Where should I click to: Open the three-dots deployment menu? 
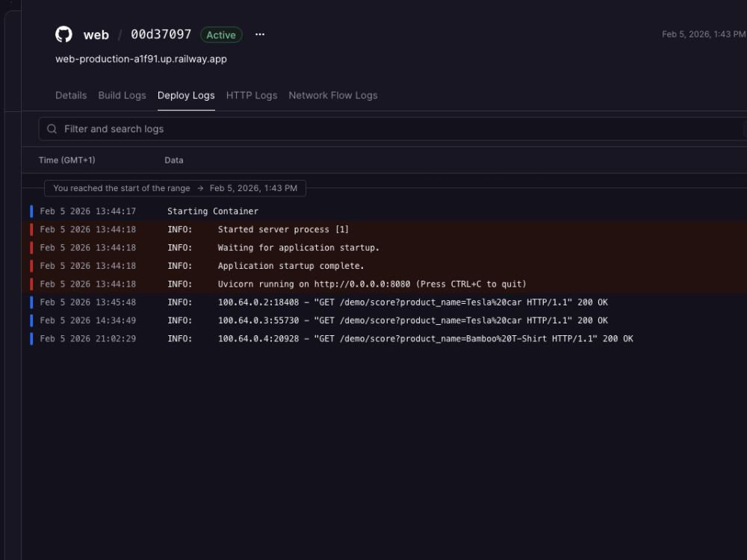260,34
